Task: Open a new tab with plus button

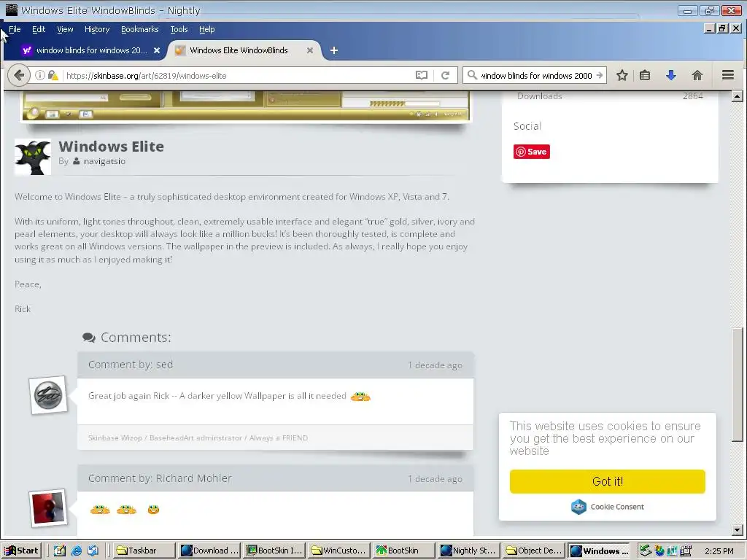Action: click(334, 50)
